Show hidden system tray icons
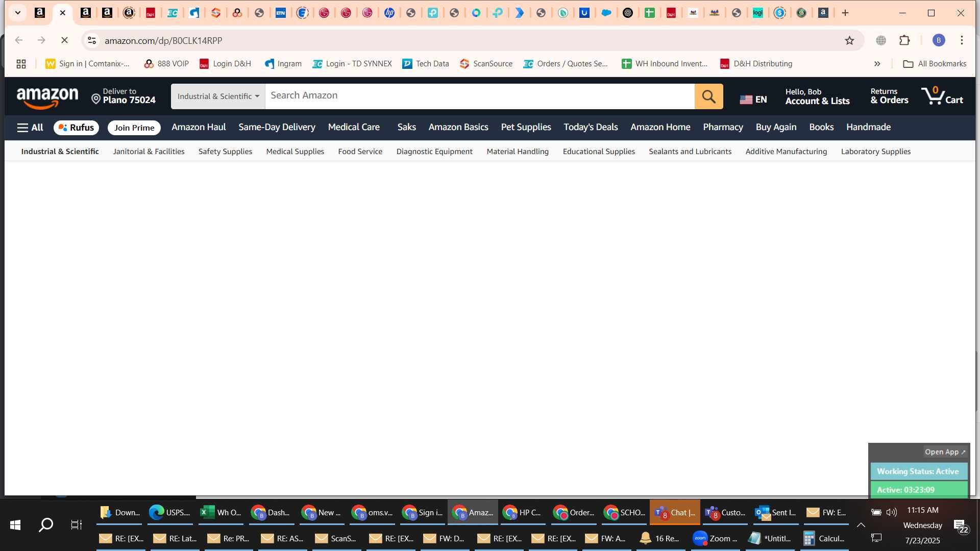The width and height of the screenshot is (980, 551). coord(861,525)
